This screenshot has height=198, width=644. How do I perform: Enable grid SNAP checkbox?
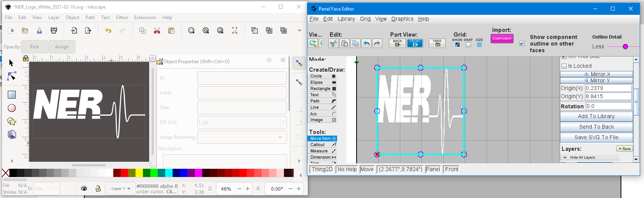click(x=468, y=45)
